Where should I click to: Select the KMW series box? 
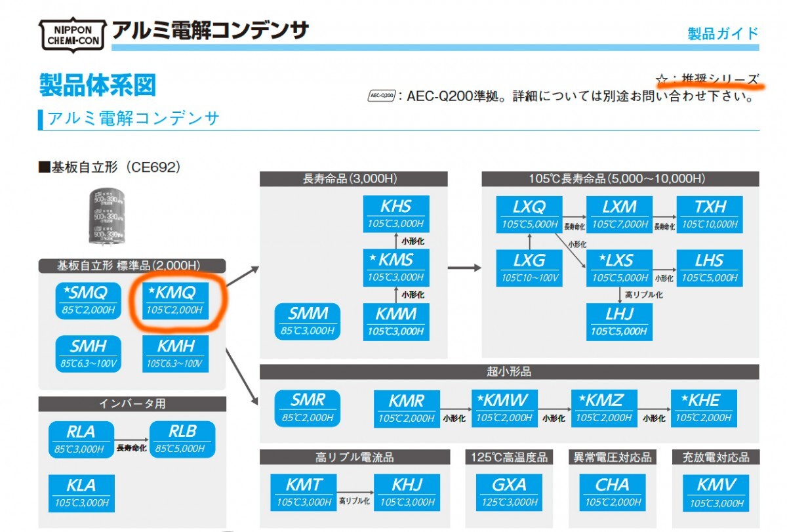[x=505, y=408]
